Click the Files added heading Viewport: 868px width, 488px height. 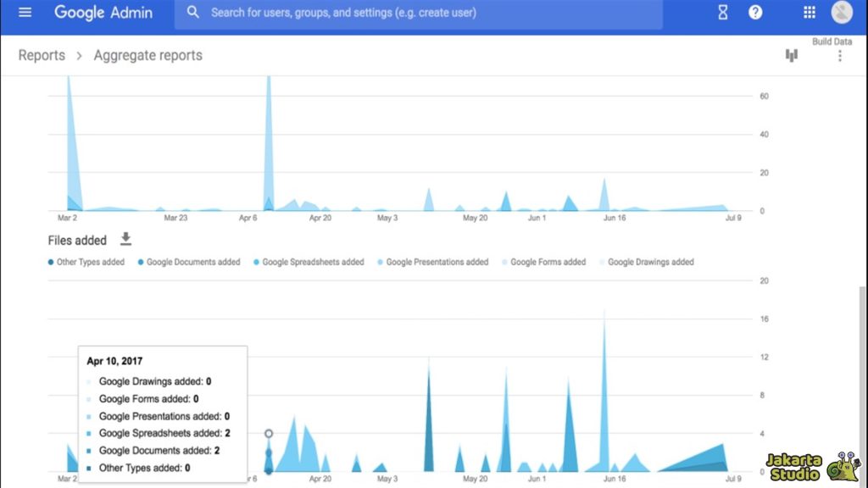(x=77, y=240)
